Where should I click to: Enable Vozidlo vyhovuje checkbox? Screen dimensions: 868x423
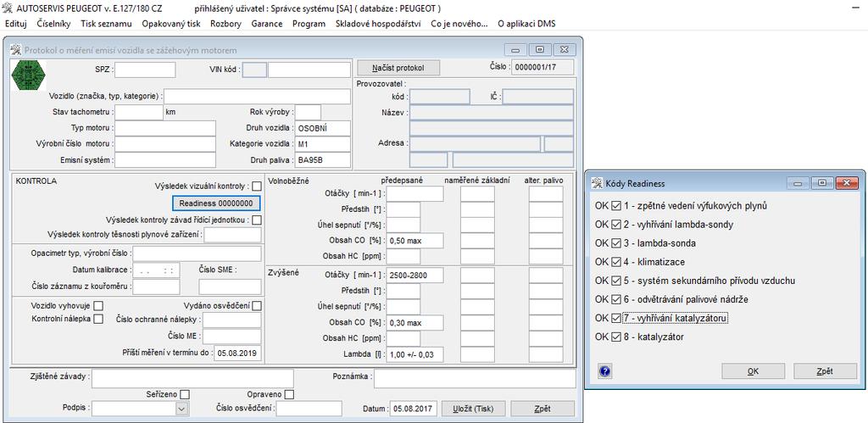tap(98, 306)
